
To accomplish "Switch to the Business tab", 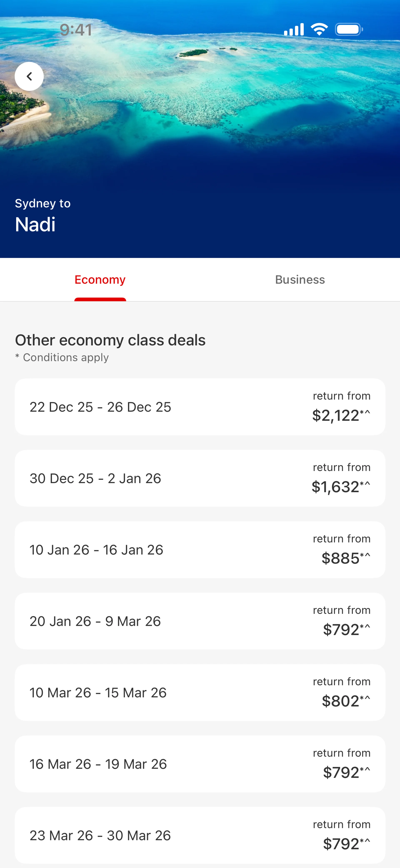I will [x=300, y=280].
